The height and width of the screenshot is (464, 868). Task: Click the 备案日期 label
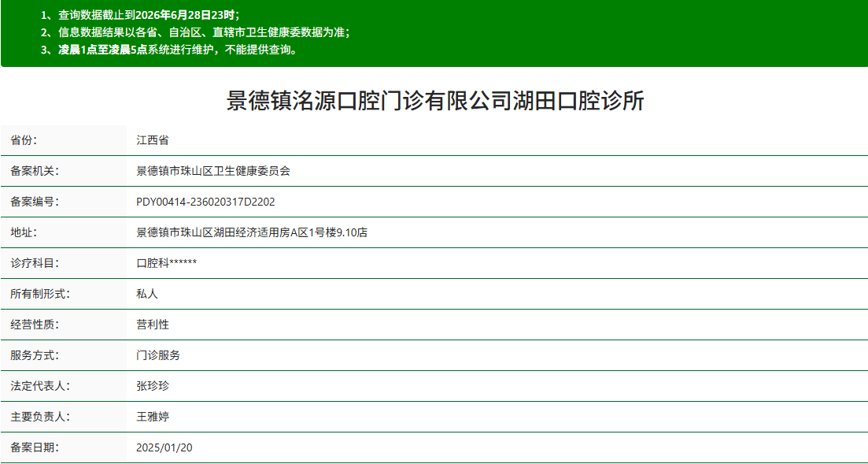35,447
